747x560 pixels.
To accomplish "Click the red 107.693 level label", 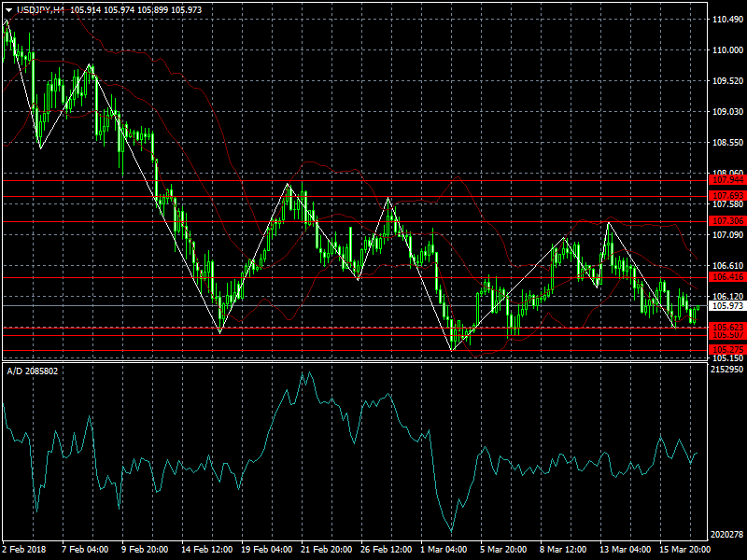I will pyautogui.click(x=727, y=196).
